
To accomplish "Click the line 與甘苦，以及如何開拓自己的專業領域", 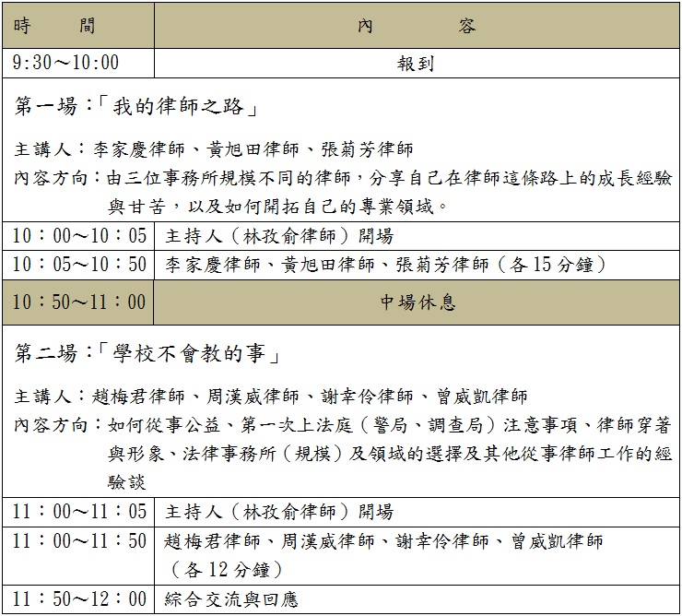I will tap(278, 206).
